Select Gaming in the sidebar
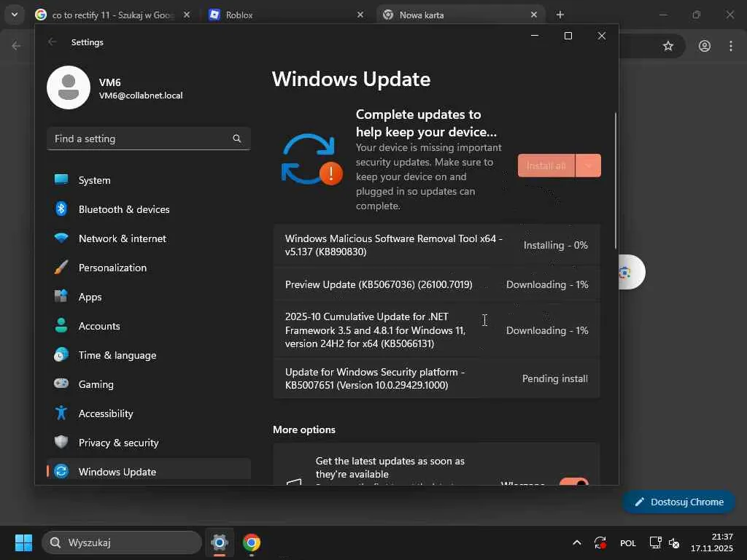 149,384
